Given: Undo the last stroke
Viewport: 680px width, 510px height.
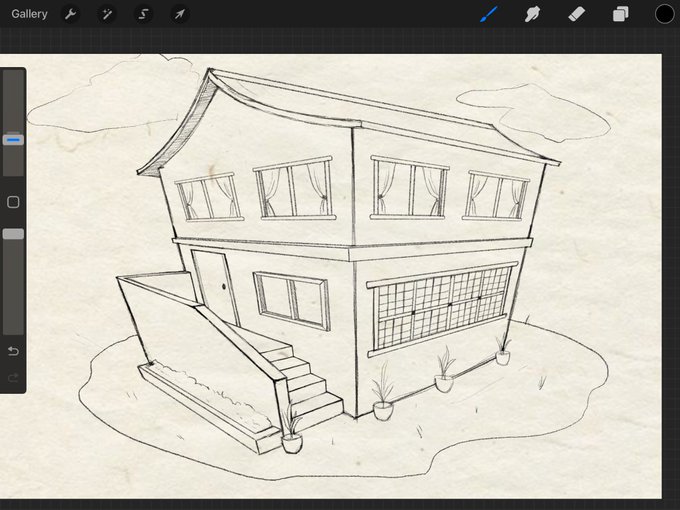Looking at the screenshot, I should click(13, 350).
